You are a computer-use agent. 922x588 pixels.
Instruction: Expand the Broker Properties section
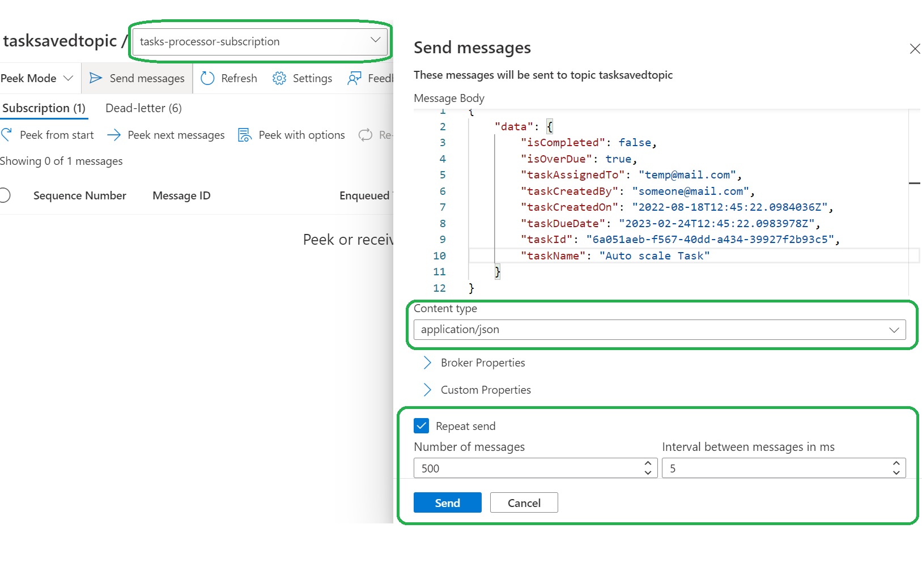pos(427,363)
